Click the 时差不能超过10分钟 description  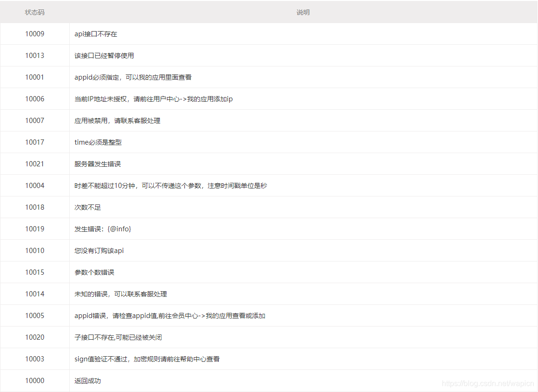click(x=171, y=185)
